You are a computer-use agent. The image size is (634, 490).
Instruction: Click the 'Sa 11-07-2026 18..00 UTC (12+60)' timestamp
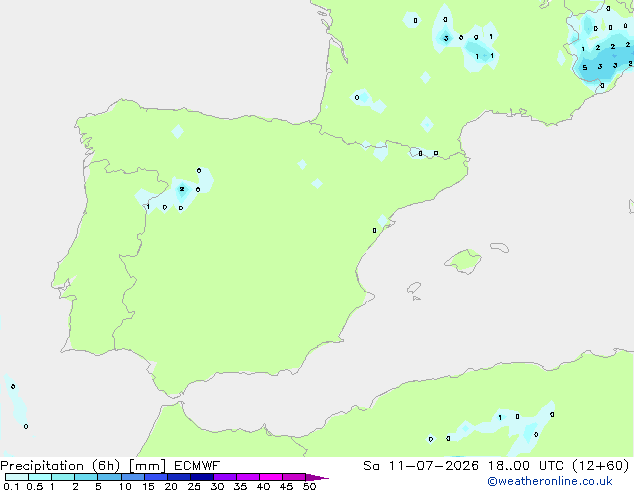[x=496, y=466]
